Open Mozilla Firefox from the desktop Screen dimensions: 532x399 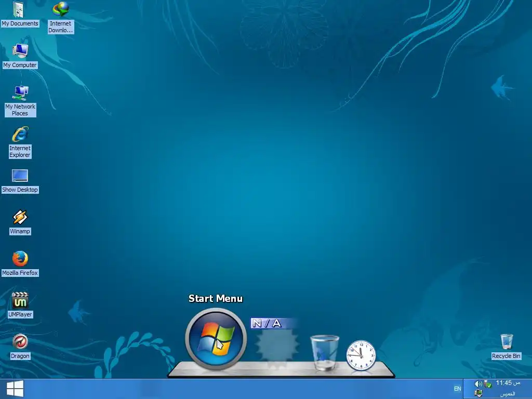click(20, 263)
